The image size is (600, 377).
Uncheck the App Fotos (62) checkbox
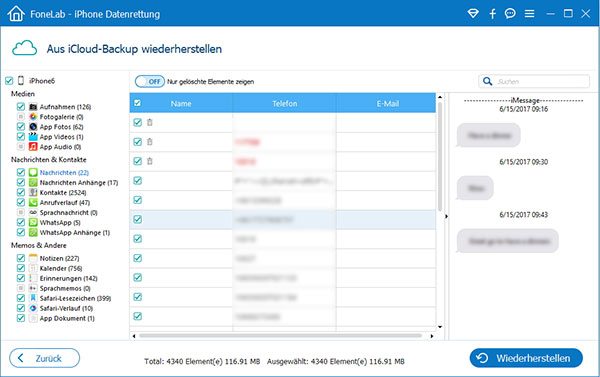(x=21, y=126)
